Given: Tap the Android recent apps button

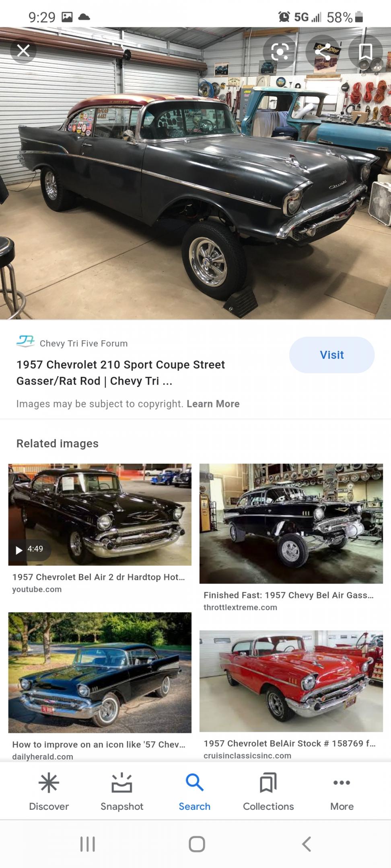Looking at the screenshot, I should 88,844.
